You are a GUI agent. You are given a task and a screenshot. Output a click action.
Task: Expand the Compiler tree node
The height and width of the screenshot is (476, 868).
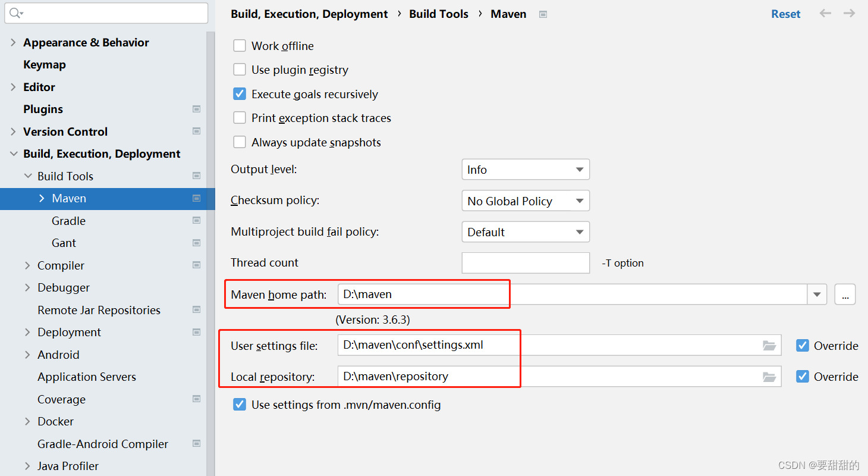click(27, 265)
